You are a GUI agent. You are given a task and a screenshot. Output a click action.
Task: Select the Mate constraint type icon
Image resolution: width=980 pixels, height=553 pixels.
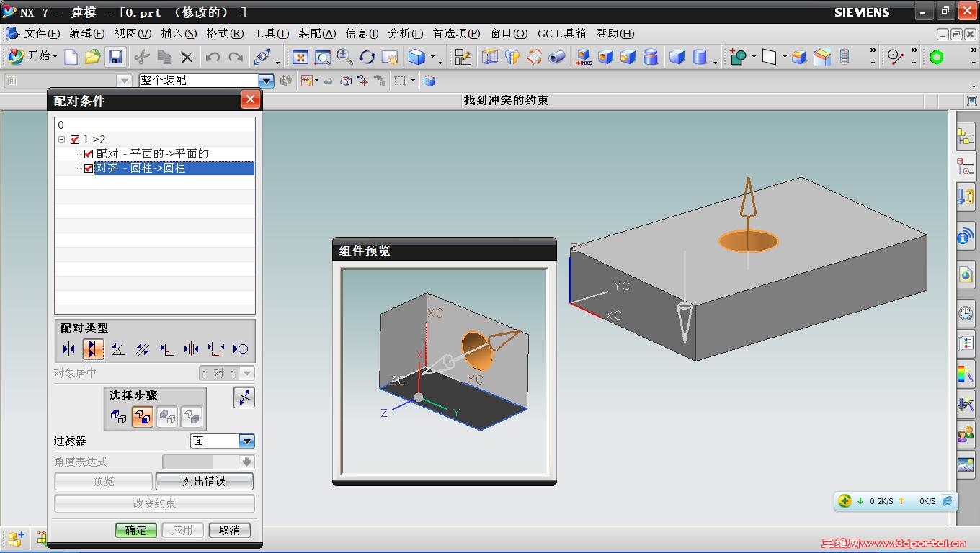click(68, 349)
